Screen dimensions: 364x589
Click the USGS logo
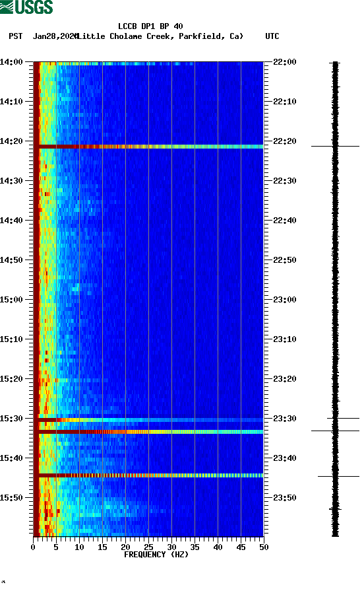pyautogui.click(x=26, y=7)
